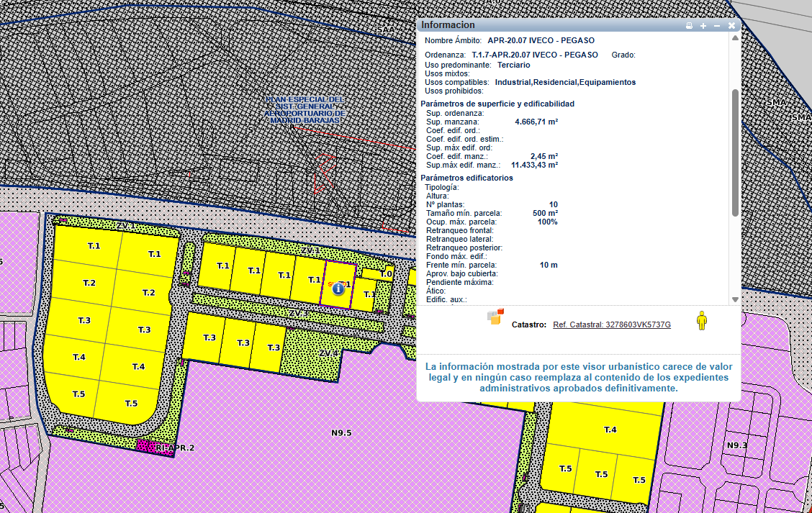Open the 3D cubes view beside Catastro
The width and height of the screenshot is (812, 513).
pyautogui.click(x=496, y=317)
